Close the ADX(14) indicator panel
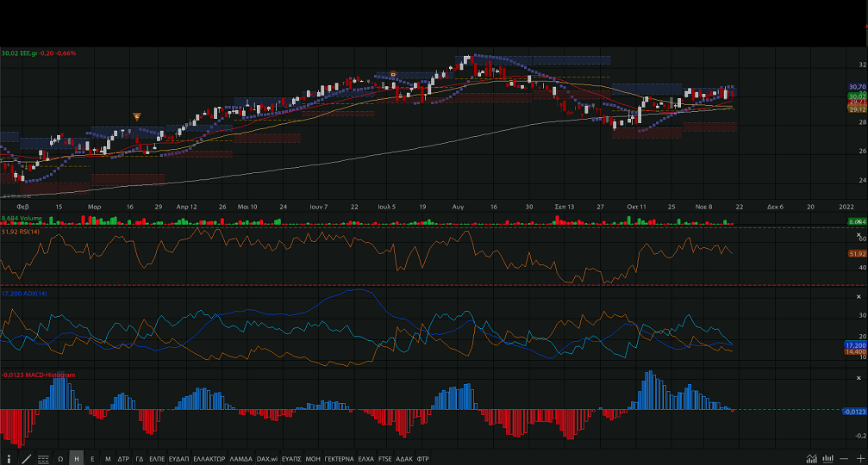The width and height of the screenshot is (868, 465). [858, 294]
